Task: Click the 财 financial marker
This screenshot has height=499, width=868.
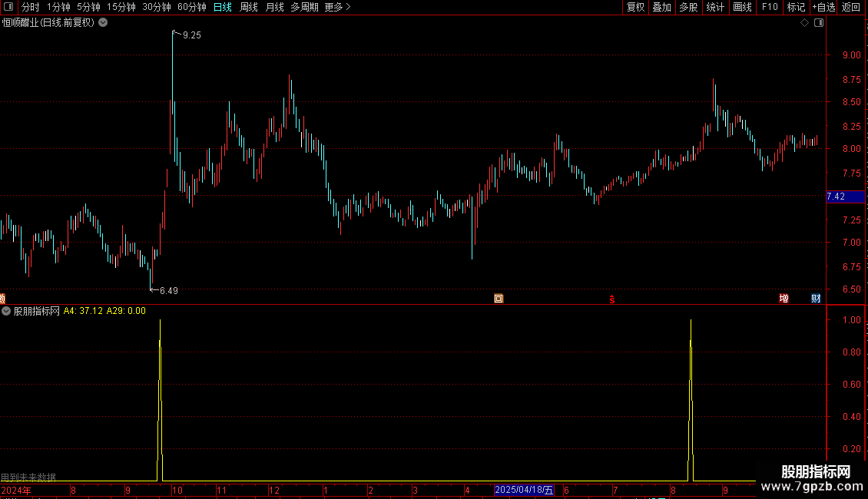Action: (x=816, y=299)
